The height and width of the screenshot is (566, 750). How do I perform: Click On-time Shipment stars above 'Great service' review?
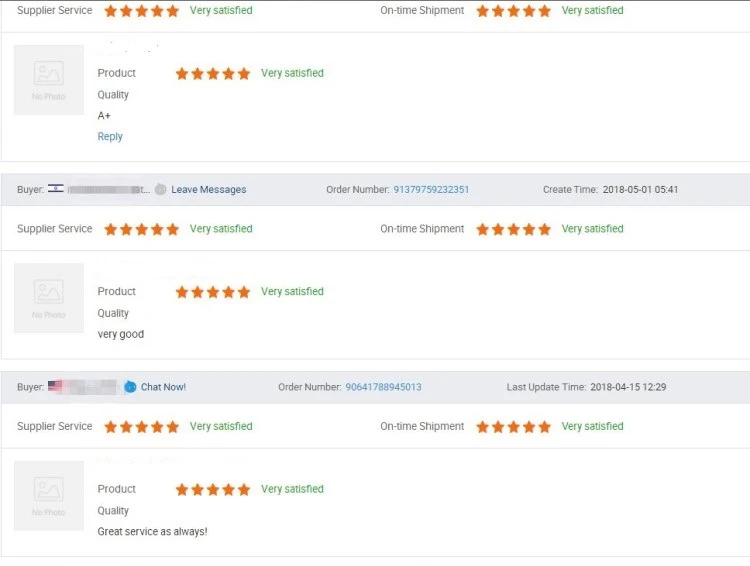pos(513,426)
